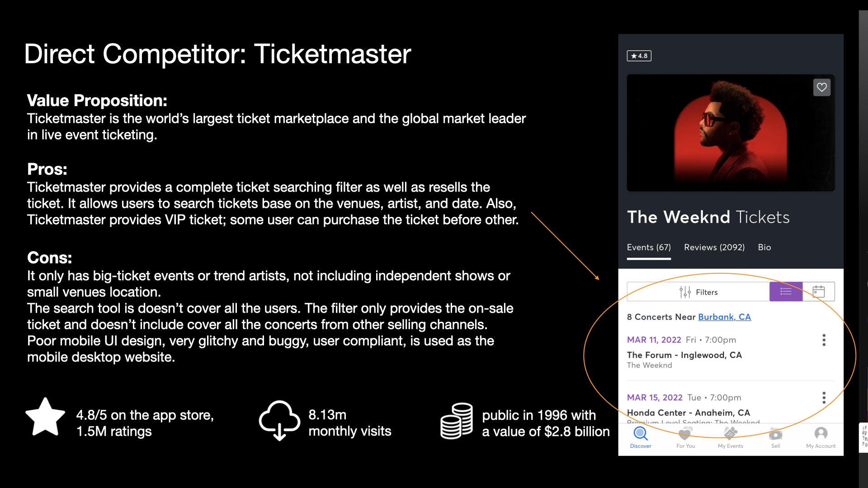Select The Forum - Inglewood, CA event

click(684, 355)
